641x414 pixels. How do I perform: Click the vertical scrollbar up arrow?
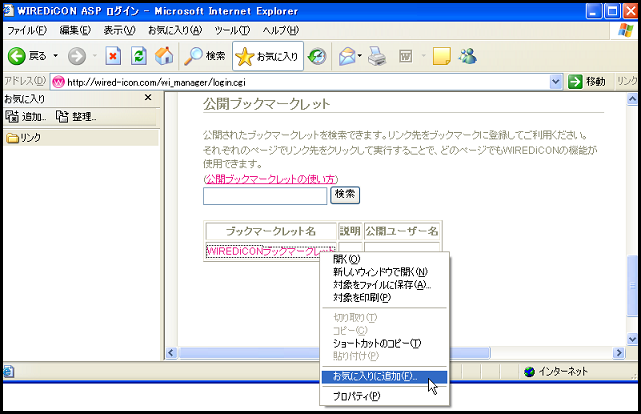coord(632,99)
